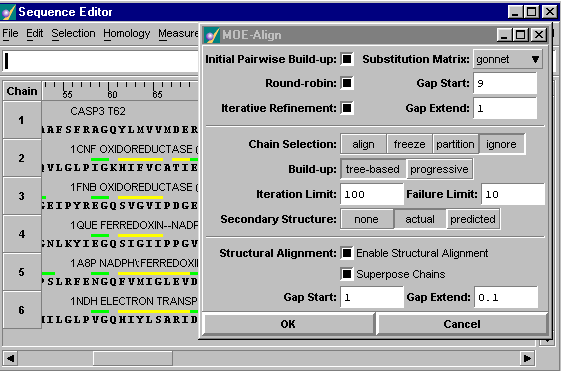The image size is (561, 371).
Task: Click position 60 on the ruler
Action: 112,94
